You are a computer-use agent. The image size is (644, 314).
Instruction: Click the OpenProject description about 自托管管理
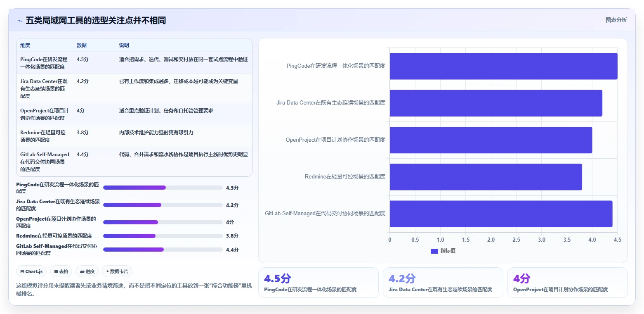point(166,111)
